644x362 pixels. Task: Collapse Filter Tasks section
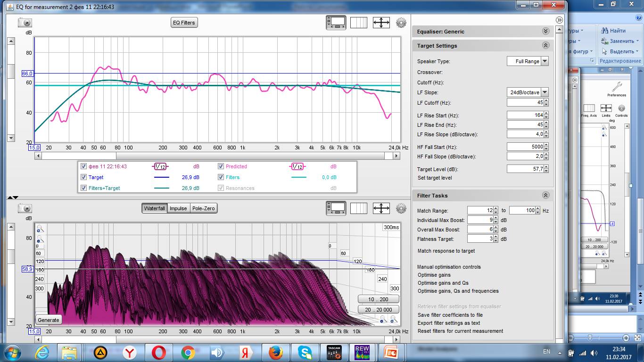(x=545, y=195)
